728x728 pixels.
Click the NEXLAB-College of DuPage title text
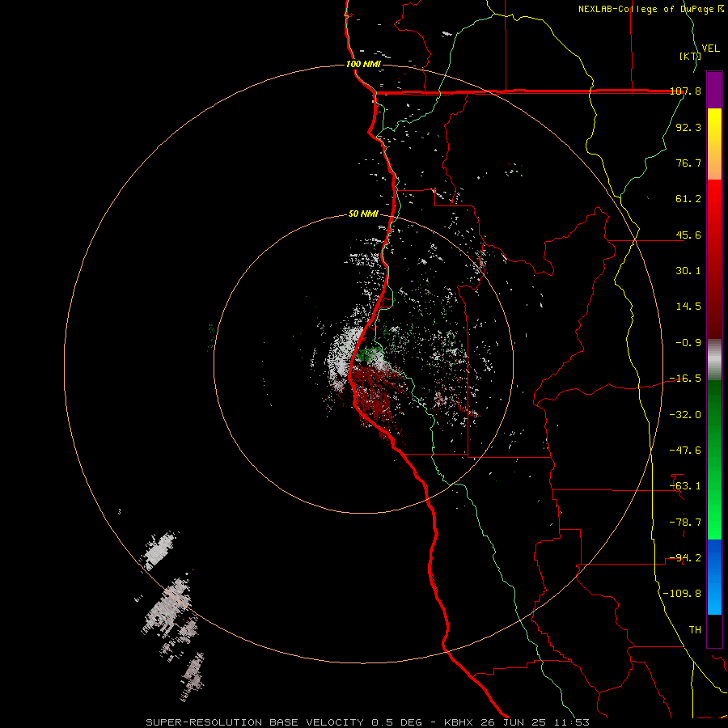651,9
